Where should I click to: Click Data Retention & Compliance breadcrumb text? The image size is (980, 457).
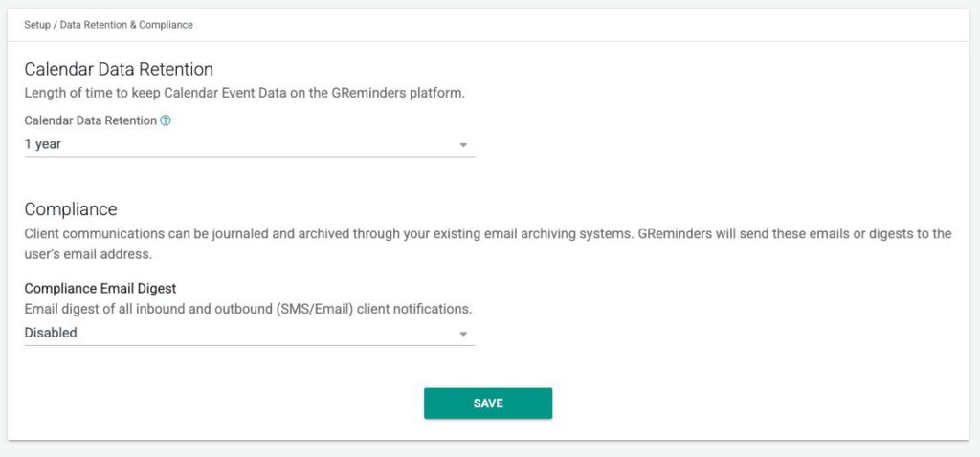tap(126, 24)
